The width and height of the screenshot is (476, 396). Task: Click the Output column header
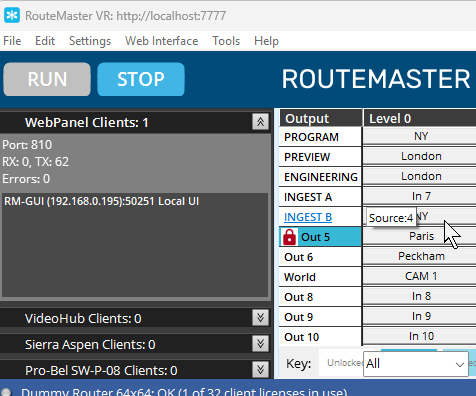pyautogui.click(x=321, y=118)
